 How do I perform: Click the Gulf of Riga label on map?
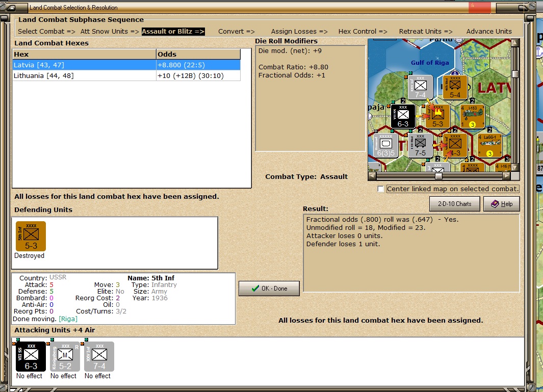tap(430, 63)
